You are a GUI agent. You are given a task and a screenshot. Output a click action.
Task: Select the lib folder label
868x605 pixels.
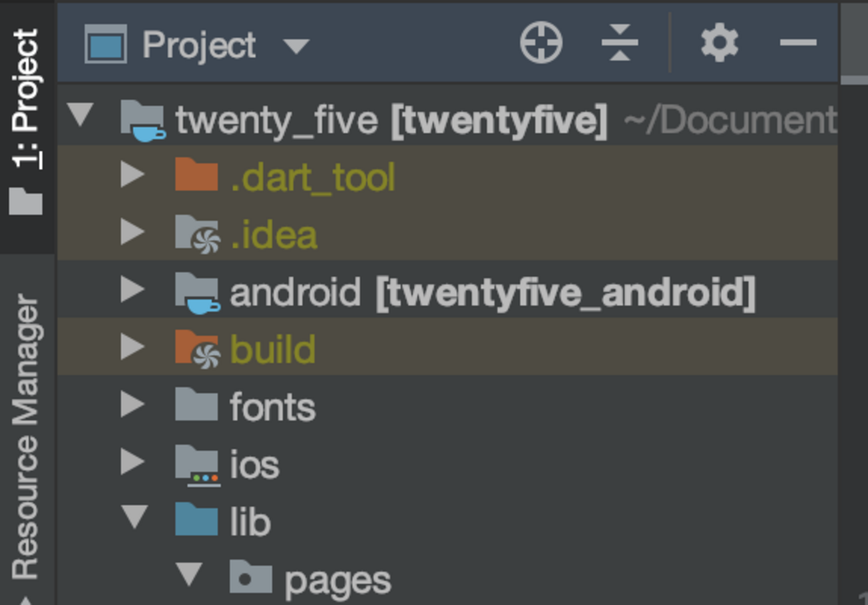(250, 522)
